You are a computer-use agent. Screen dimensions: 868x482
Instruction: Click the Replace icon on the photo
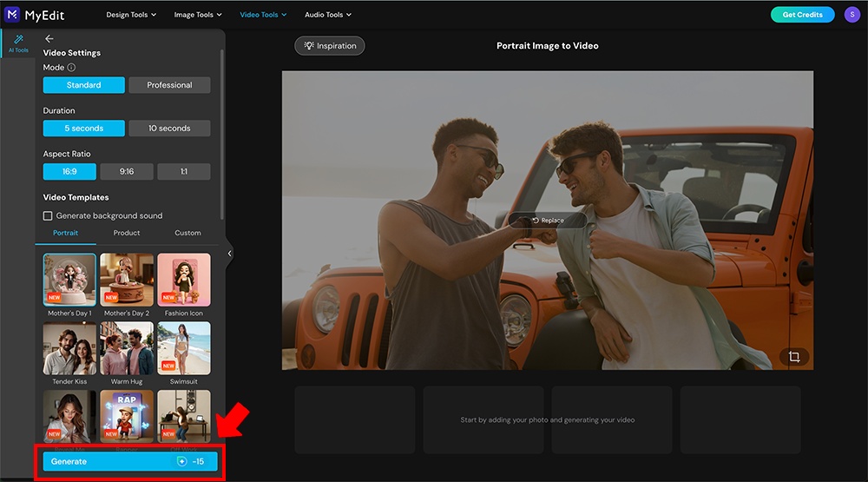click(x=536, y=221)
